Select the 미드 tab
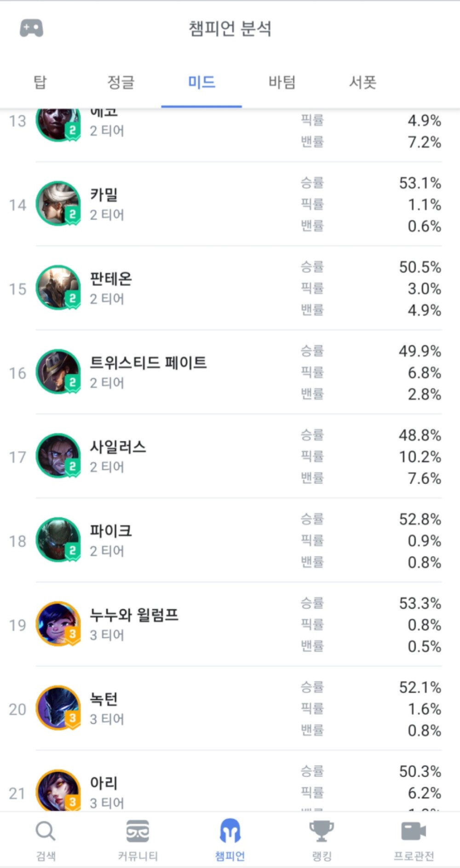The height and width of the screenshot is (868, 460). [201, 83]
